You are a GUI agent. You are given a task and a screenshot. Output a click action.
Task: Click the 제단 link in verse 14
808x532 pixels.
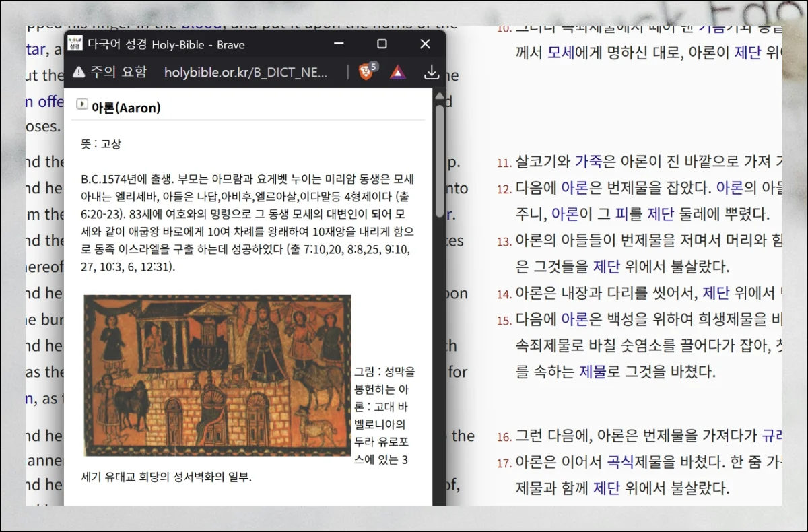[717, 293]
